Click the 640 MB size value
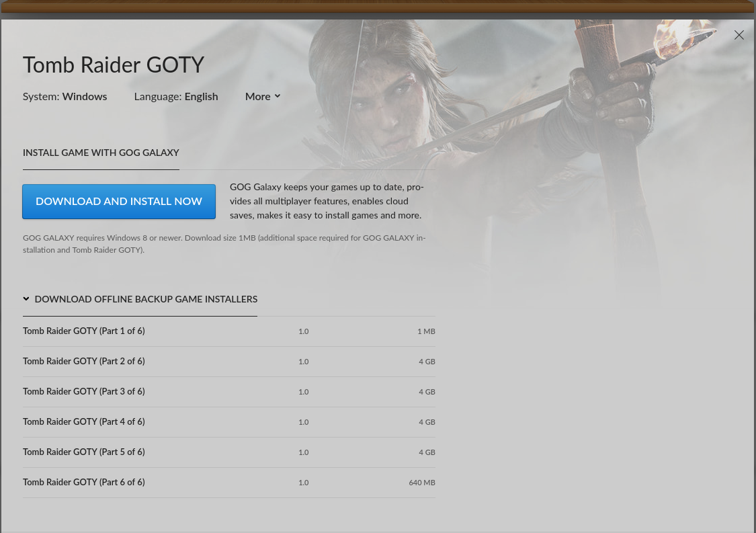The width and height of the screenshot is (756, 533). point(422,483)
